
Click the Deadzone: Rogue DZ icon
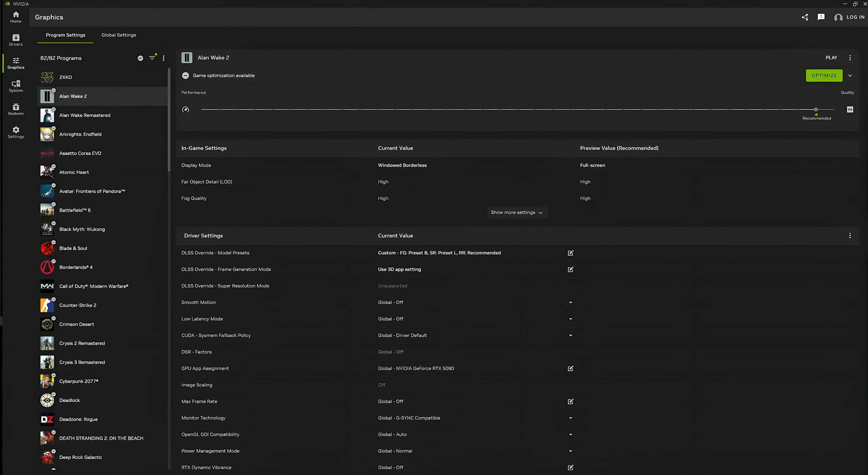[x=47, y=419]
